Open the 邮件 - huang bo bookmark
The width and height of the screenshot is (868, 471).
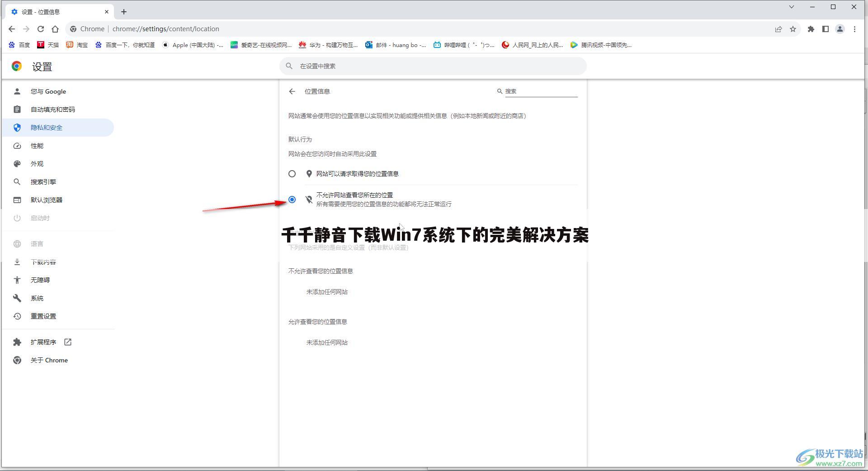point(396,45)
